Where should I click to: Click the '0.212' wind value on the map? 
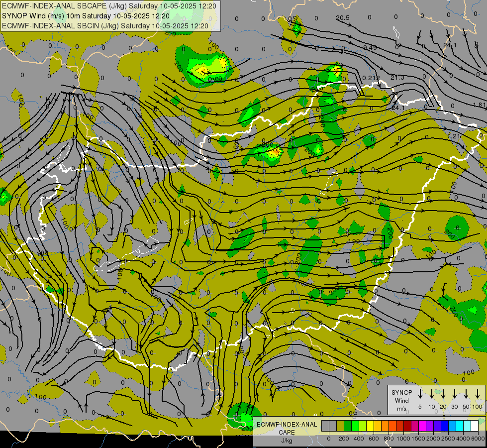371,78
